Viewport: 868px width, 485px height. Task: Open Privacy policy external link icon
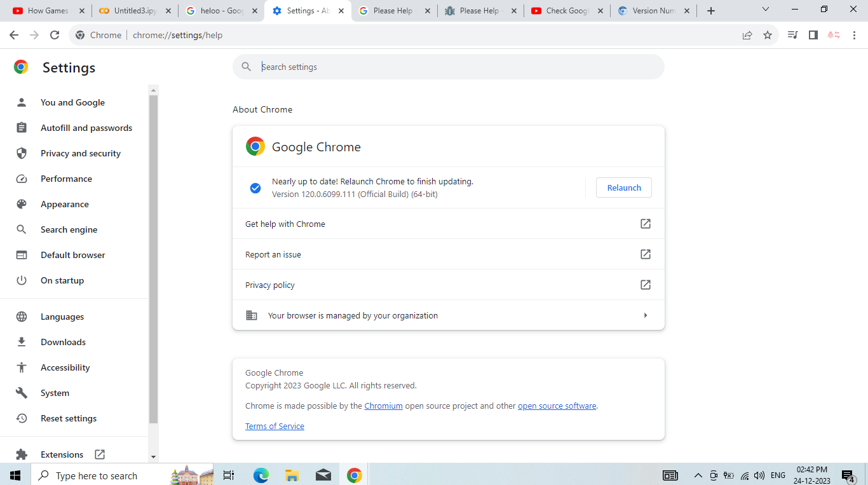645,285
